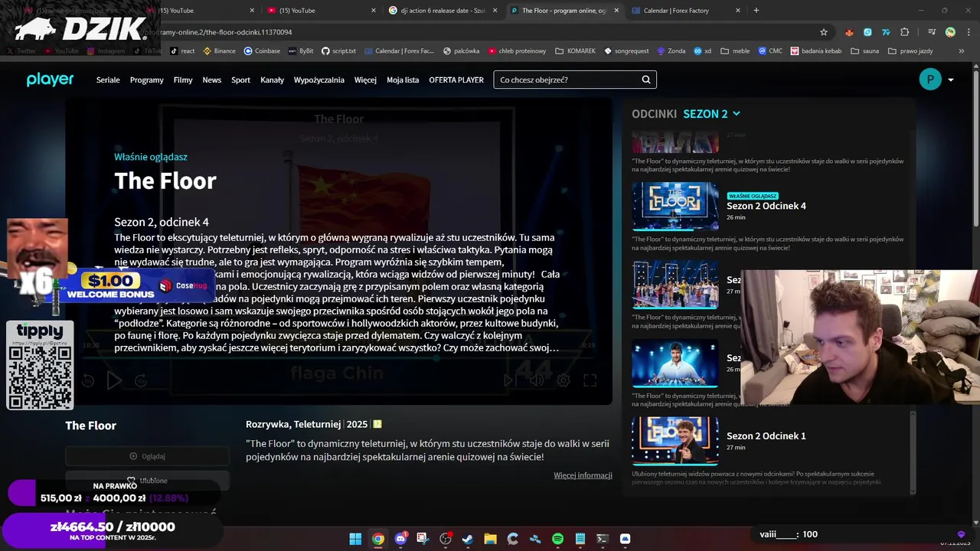The image size is (980, 551).
Task: Toggle video fullscreen mode
Action: coord(590,380)
